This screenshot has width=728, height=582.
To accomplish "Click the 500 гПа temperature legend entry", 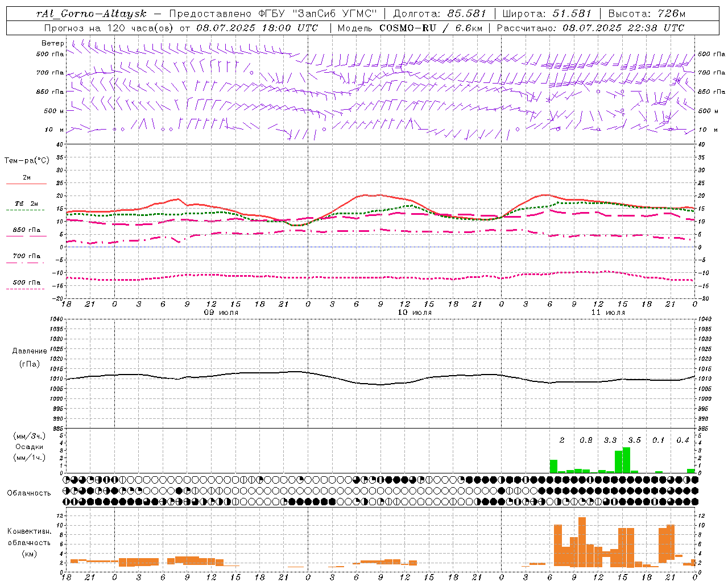I will click(27, 282).
